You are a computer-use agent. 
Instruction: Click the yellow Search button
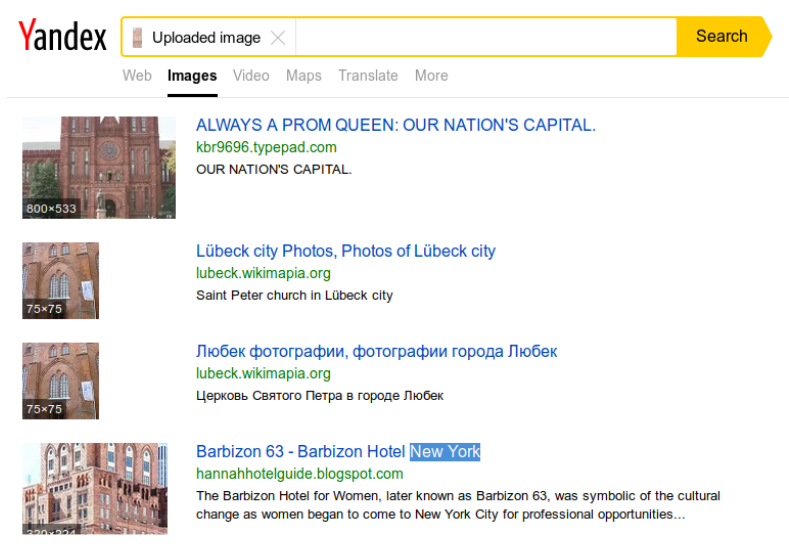coord(722,37)
